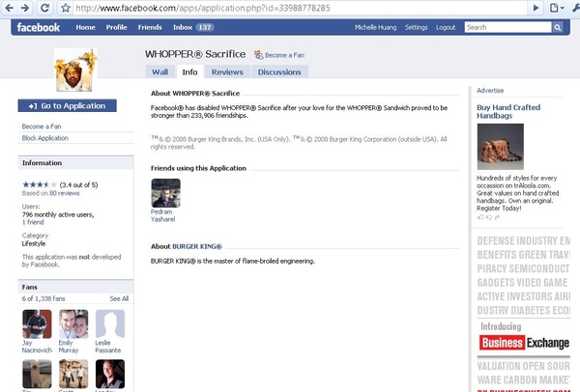The height and width of the screenshot is (392, 580).
Task: Switch to the Reviews tab
Action: (x=227, y=72)
